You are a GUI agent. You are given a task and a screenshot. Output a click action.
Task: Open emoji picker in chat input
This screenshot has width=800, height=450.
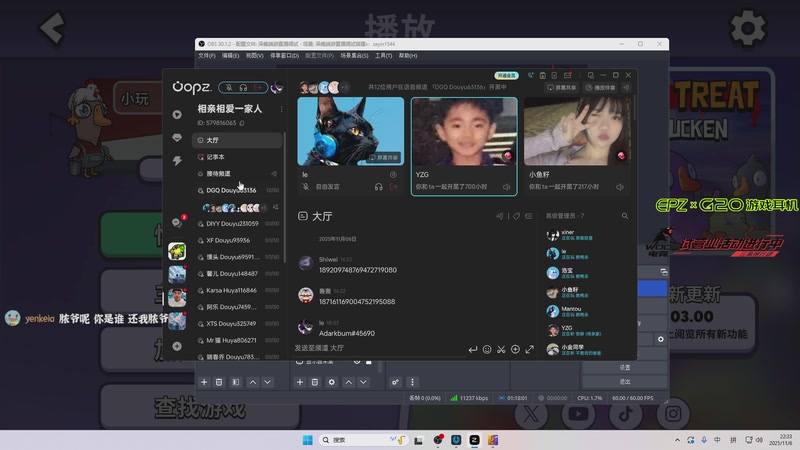pos(487,349)
